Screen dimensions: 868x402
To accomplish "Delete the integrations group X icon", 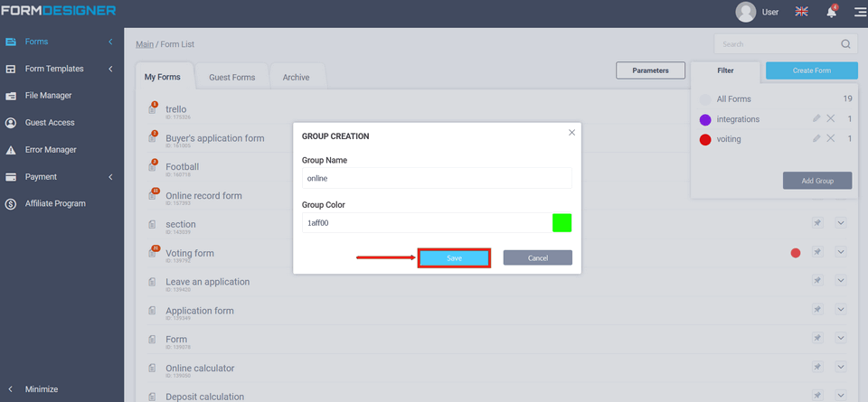I will [830, 118].
